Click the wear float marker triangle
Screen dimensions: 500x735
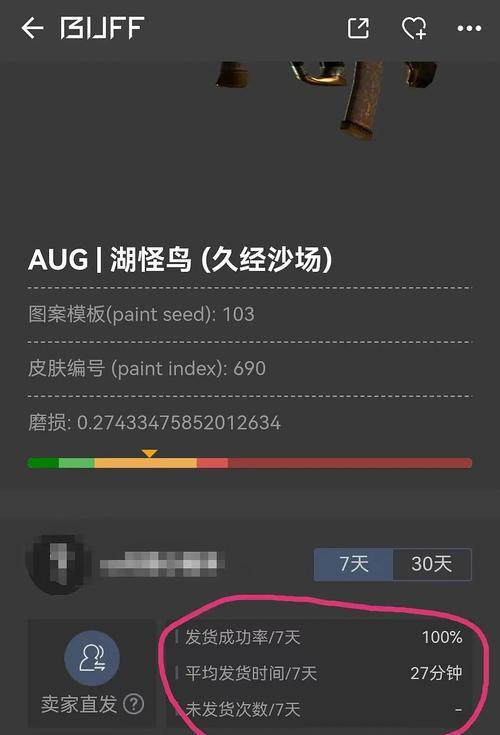[149, 453]
